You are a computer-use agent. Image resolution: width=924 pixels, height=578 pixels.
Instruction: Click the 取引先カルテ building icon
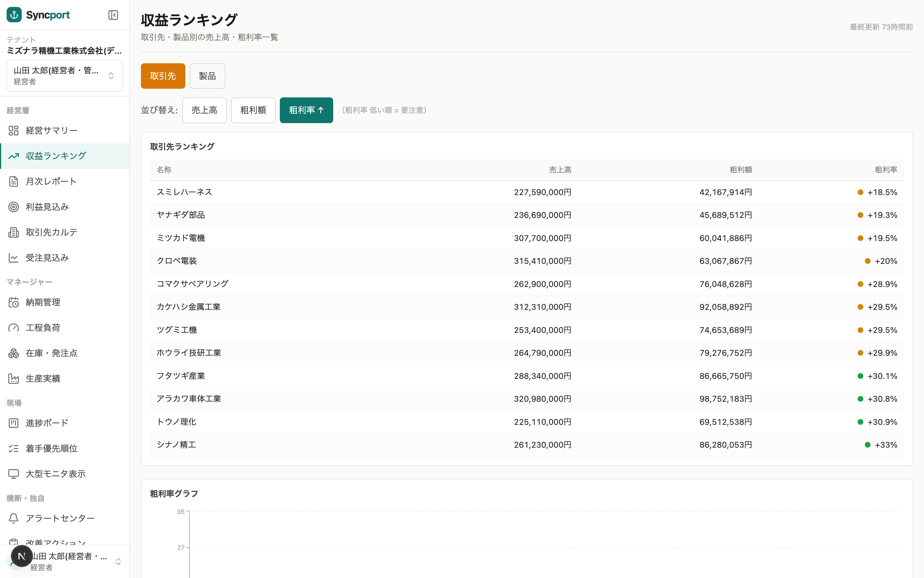point(13,232)
